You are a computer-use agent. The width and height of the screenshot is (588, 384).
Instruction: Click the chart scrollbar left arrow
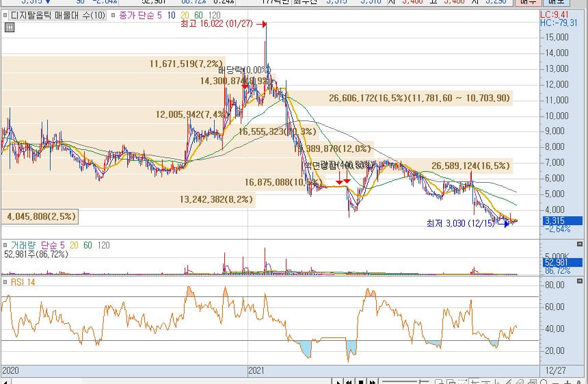5,382
